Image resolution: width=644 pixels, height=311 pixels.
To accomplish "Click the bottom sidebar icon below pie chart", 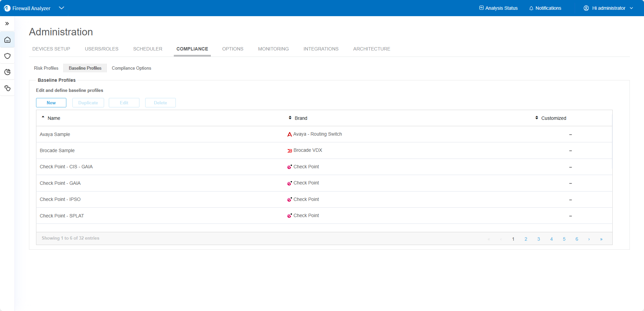I will tap(7, 88).
